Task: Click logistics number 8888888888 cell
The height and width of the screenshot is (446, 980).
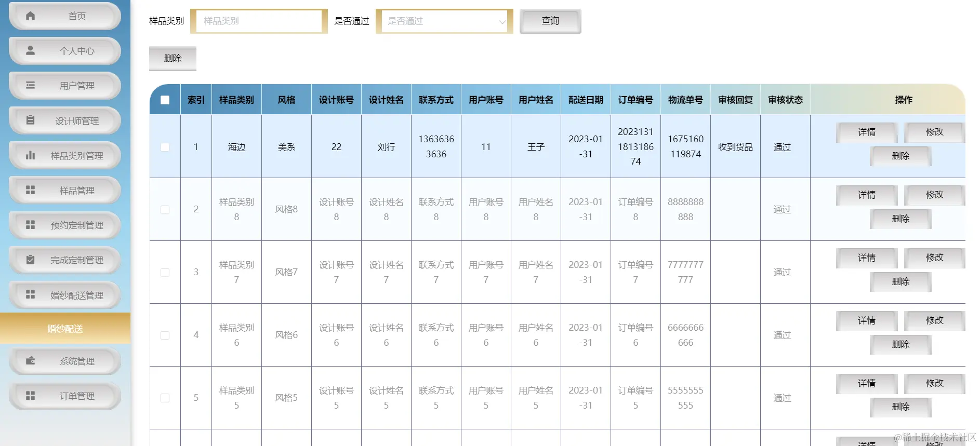Action: (x=685, y=210)
